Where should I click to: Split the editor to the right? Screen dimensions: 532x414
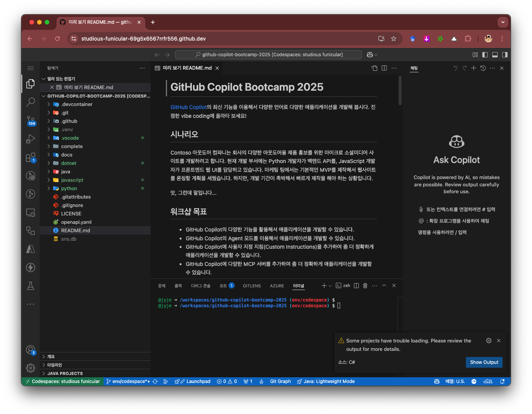(384, 68)
